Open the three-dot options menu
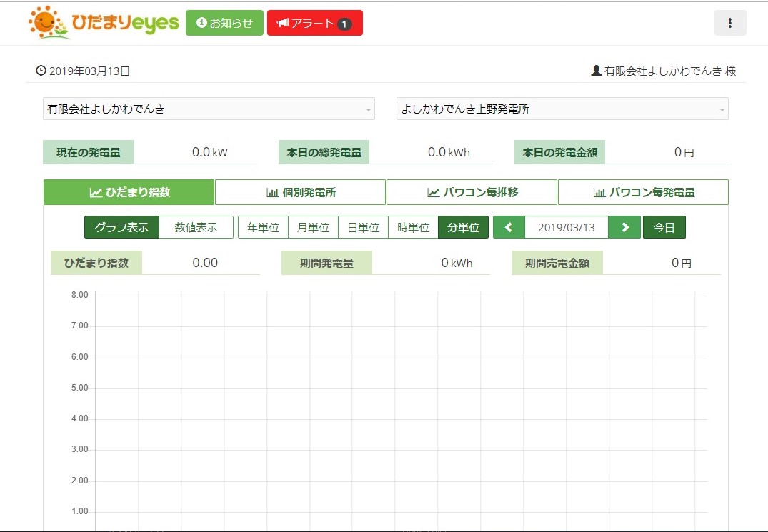Image resolution: width=768 pixels, height=532 pixels. tap(730, 23)
